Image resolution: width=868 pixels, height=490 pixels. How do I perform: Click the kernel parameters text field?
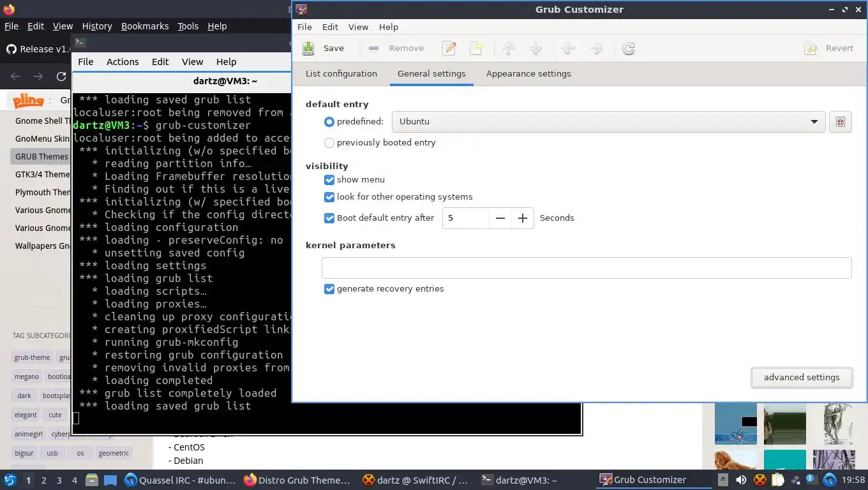587,268
